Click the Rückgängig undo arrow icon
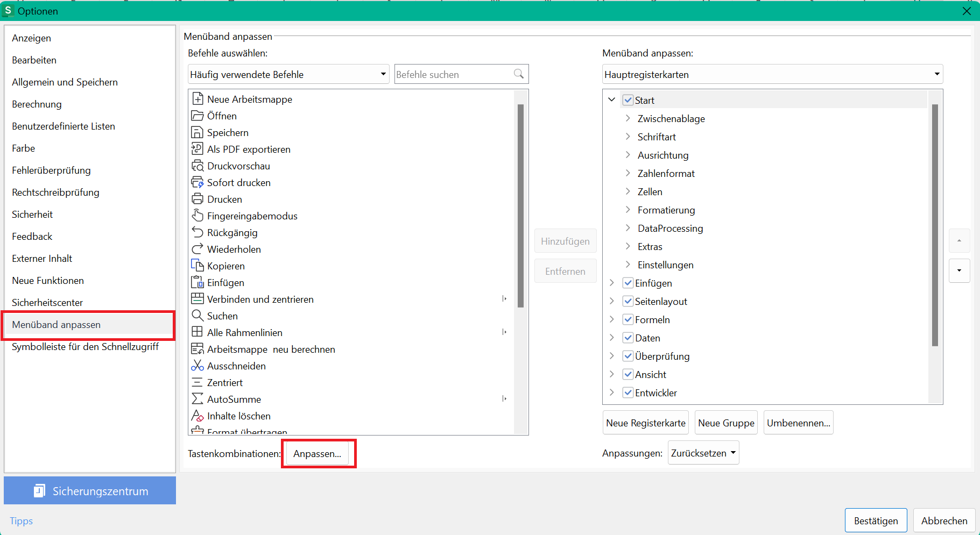 point(198,232)
